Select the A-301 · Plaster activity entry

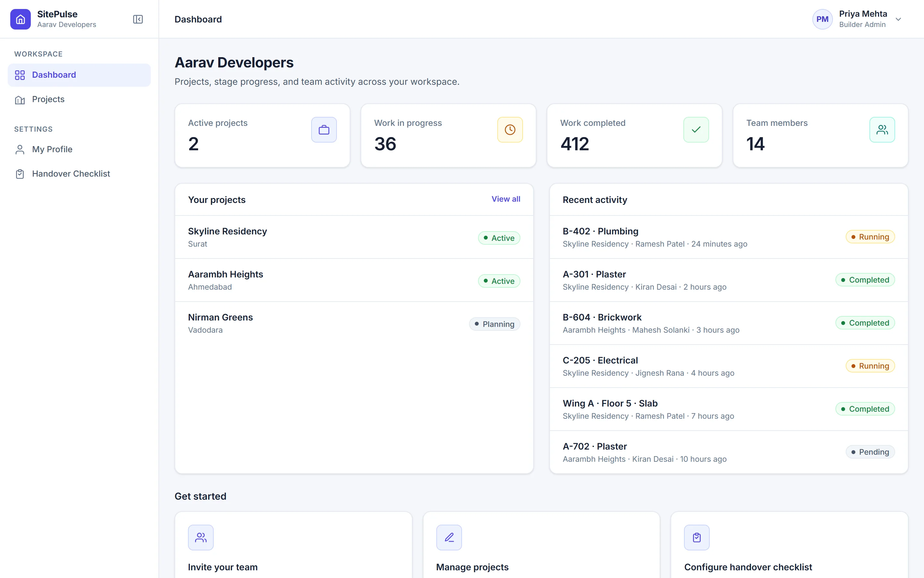click(x=729, y=280)
